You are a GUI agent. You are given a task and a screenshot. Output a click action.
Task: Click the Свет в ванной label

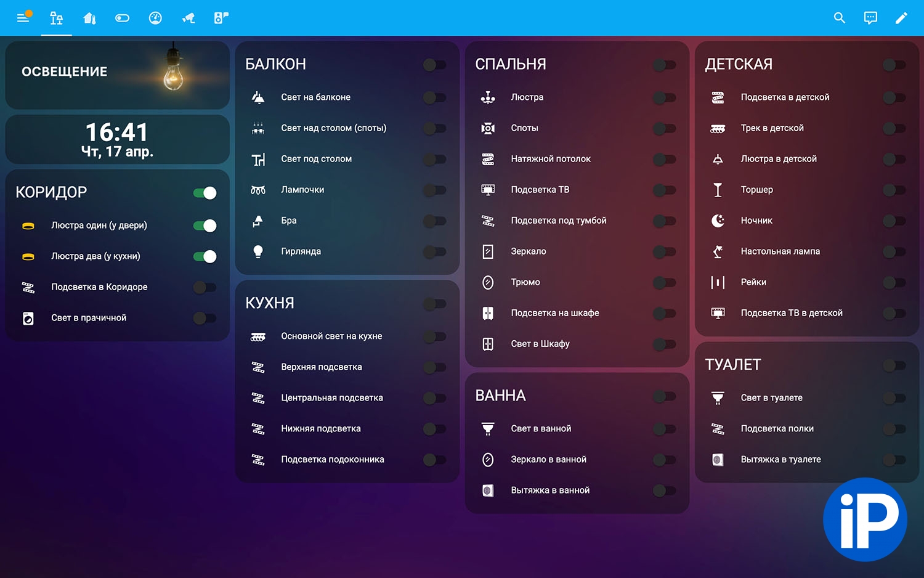(541, 429)
